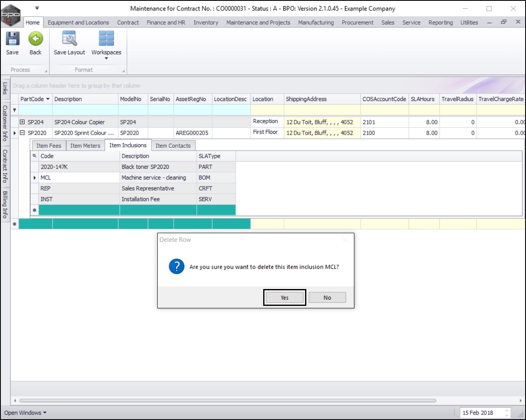Click the scroll left arrow
The height and width of the screenshot is (420, 526).
(15, 400)
